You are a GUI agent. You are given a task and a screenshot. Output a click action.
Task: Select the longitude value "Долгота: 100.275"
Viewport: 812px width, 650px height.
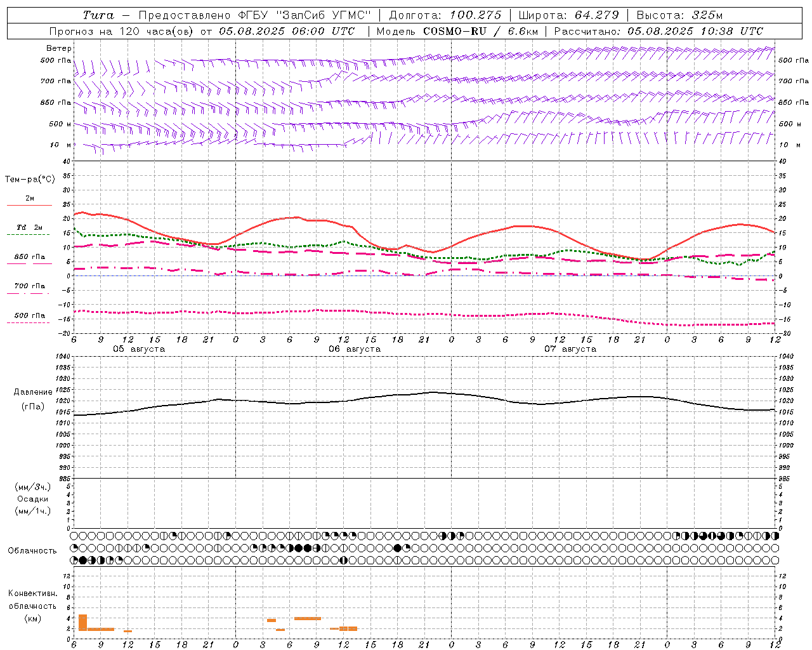[445, 15]
